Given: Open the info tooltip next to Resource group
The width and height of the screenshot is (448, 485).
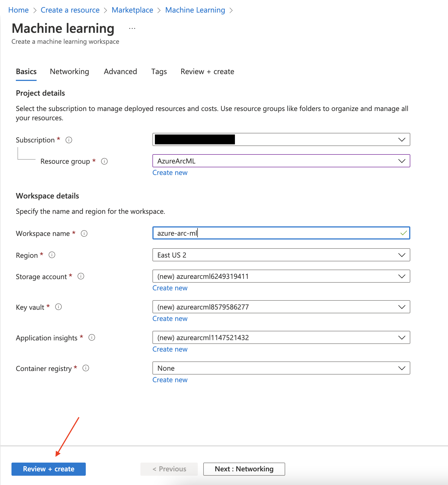Looking at the screenshot, I should [104, 161].
